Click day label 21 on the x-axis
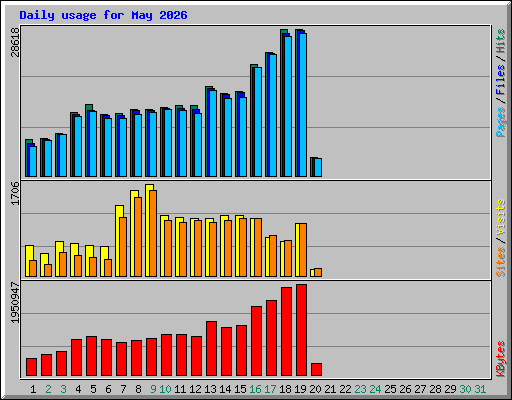The image size is (512, 400). click(330, 389)
